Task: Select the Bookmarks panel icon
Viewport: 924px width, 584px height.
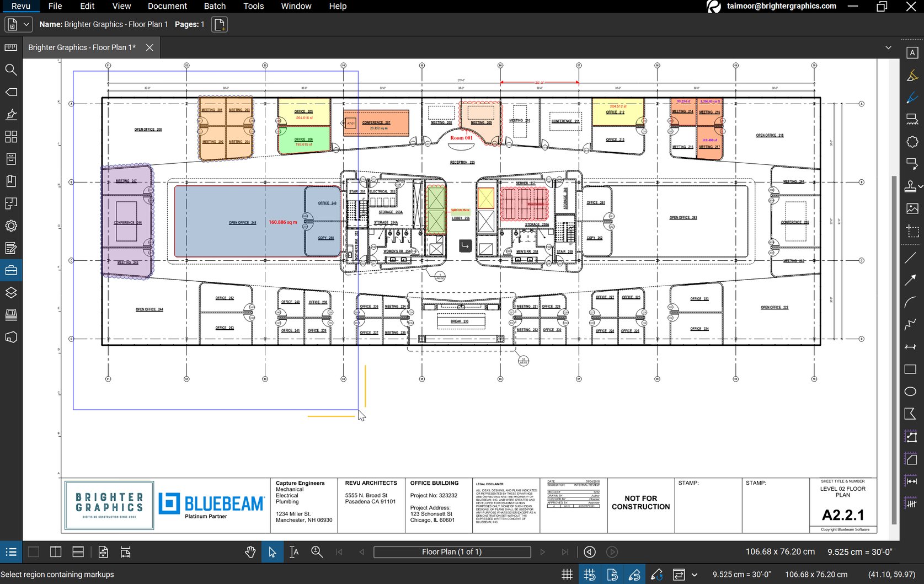Action: (11, 180)
